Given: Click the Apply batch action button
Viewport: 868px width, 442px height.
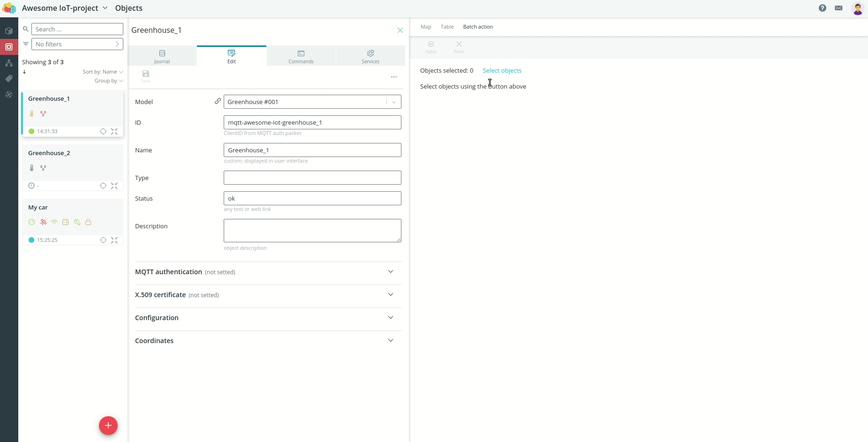Looking at the screenshot, I should 431,47.
